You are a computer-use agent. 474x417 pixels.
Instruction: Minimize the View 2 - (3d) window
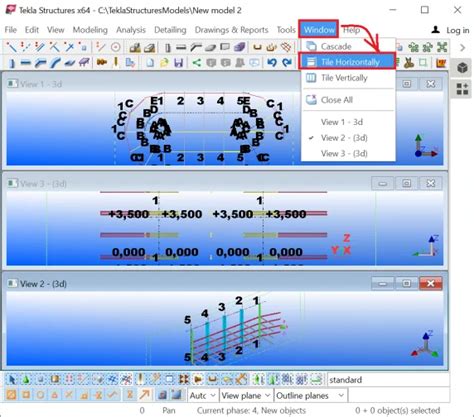[383, 284]
